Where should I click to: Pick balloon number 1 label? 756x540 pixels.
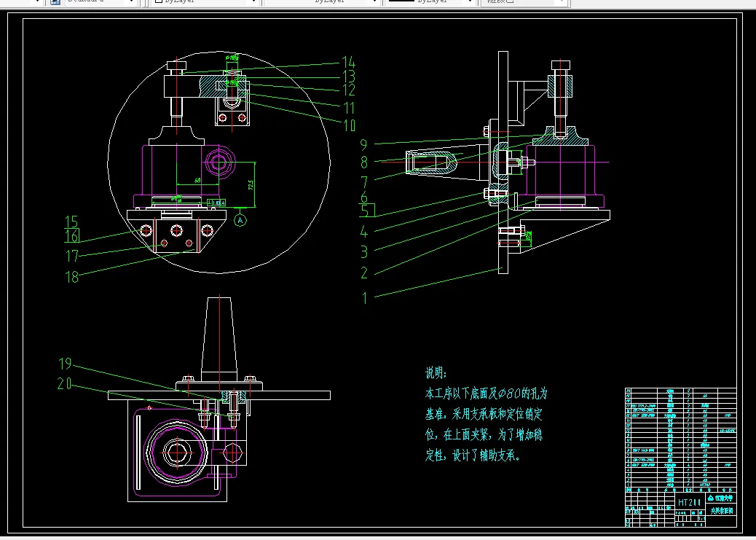point(365,298)
